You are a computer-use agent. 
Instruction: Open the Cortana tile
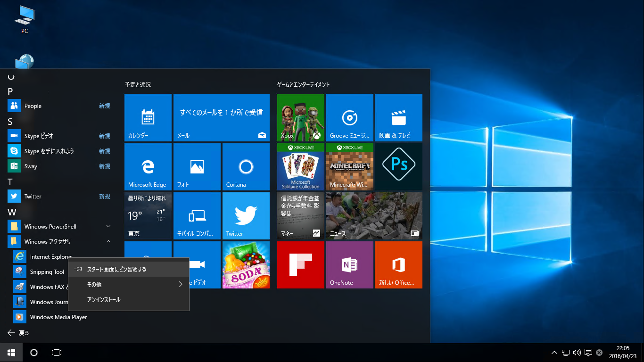coord(246,167)
